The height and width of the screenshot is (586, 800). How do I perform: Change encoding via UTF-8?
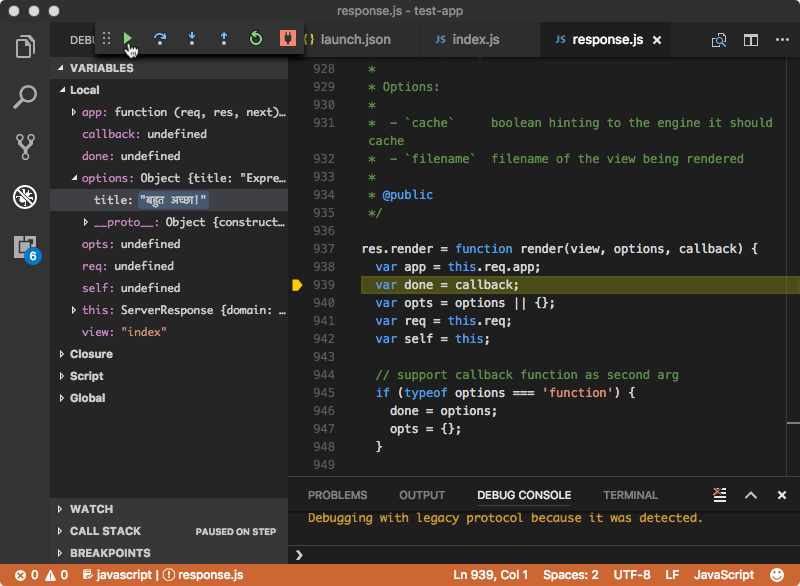[632, 575]
